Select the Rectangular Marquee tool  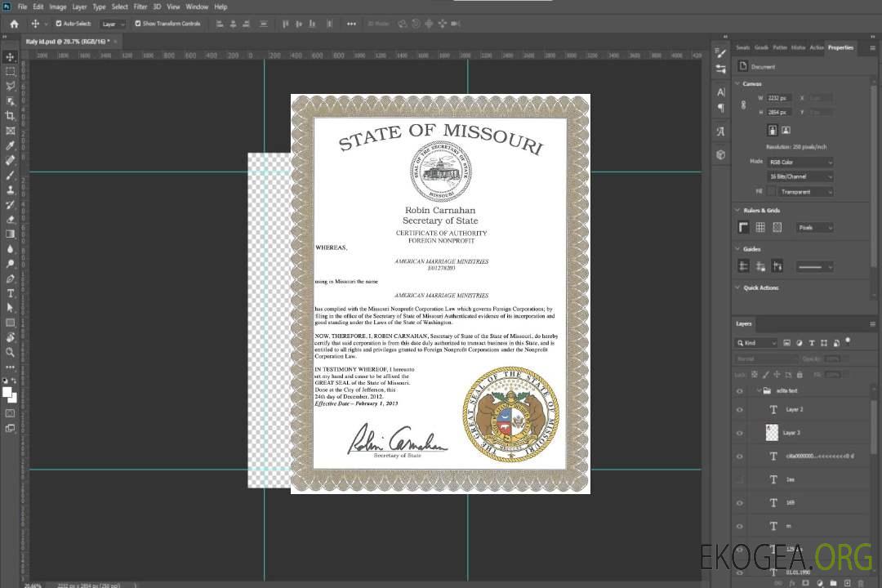pos(10,72)
